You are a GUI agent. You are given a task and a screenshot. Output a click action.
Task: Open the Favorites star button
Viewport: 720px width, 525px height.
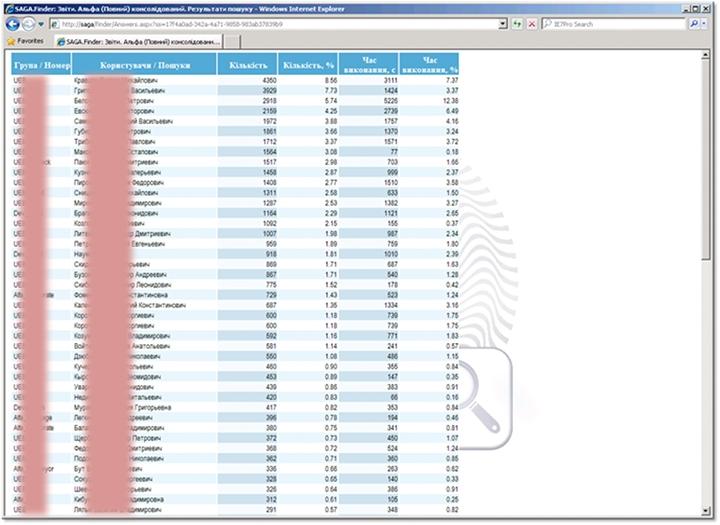pyautogui.click(x=25, y=41)
